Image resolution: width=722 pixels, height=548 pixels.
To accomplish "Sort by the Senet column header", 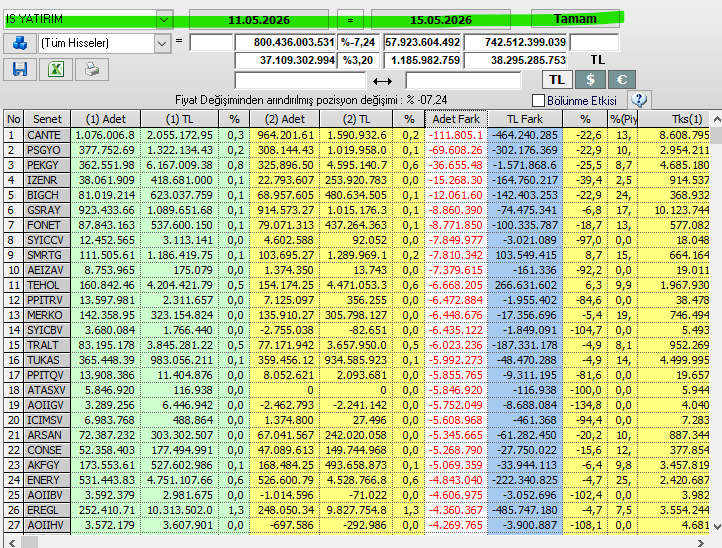I will pos(47,119).
